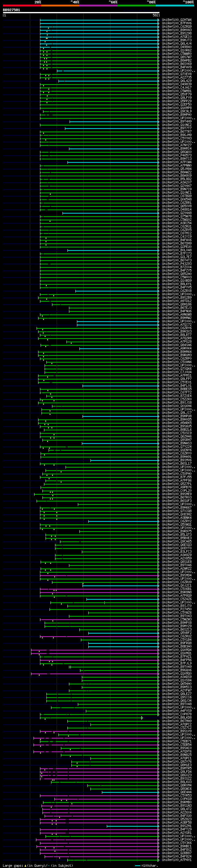Select the UniRef100_C5WWR0 label

coord(177,54)
